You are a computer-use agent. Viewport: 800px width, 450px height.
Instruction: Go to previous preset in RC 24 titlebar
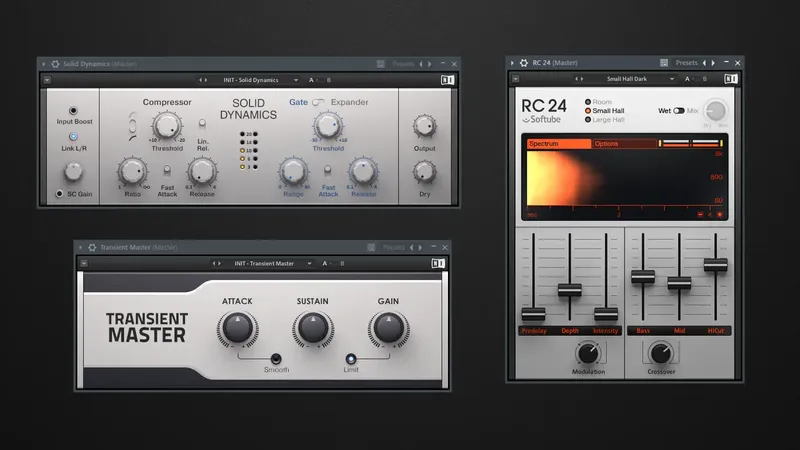coord(704,63)
